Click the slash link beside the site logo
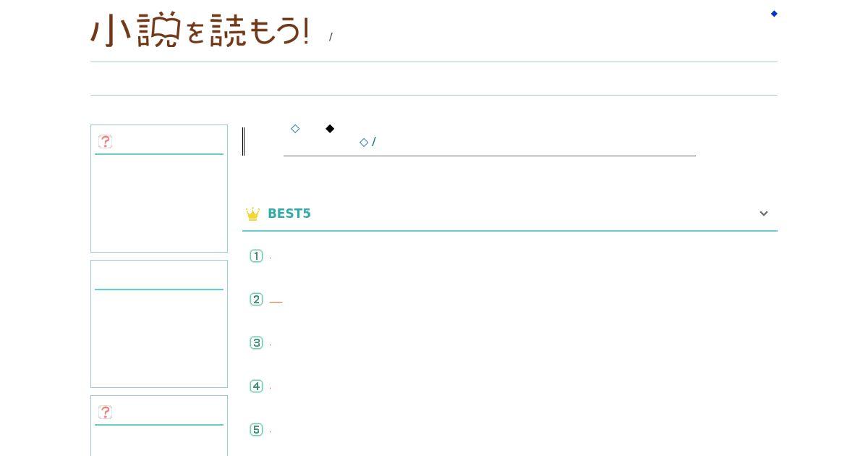Viewport: 868px width, 456px height. pos(331,37)
